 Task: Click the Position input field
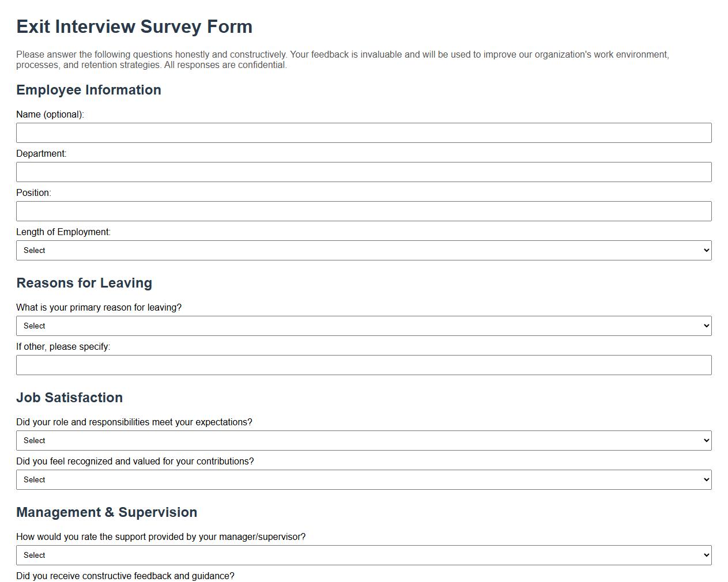364,211
